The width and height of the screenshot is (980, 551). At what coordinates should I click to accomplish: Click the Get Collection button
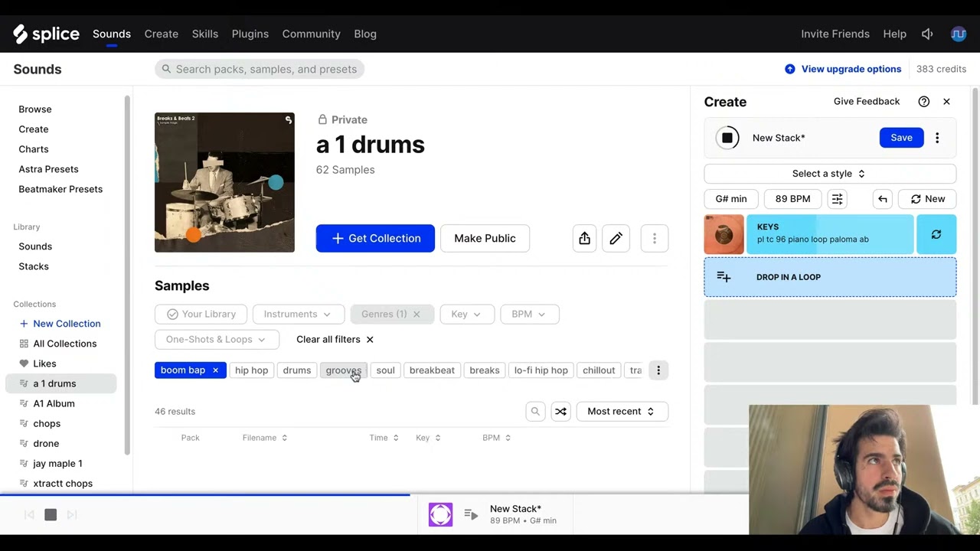pos(375,238)
